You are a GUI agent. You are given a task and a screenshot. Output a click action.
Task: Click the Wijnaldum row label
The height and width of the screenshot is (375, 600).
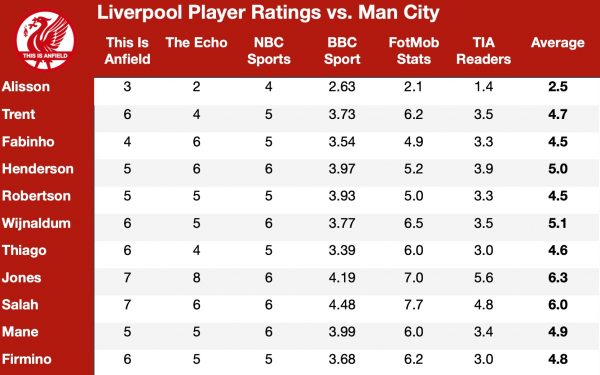36,223
